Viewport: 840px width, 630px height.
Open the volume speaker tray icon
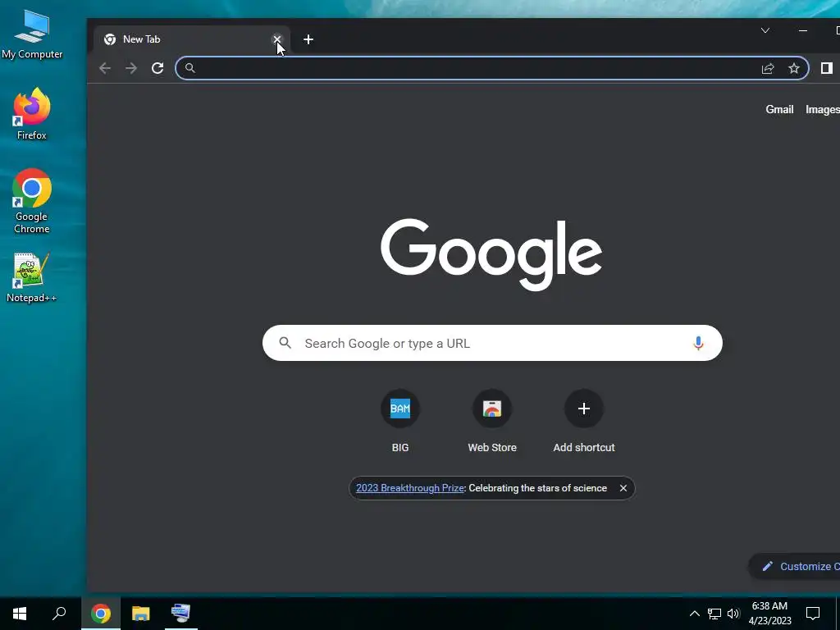(x=733, y=614)
